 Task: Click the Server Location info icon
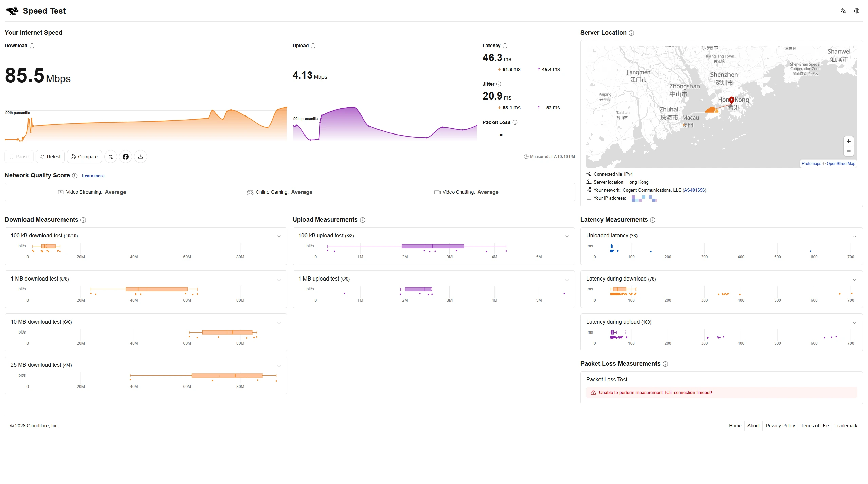click(631, 33)
